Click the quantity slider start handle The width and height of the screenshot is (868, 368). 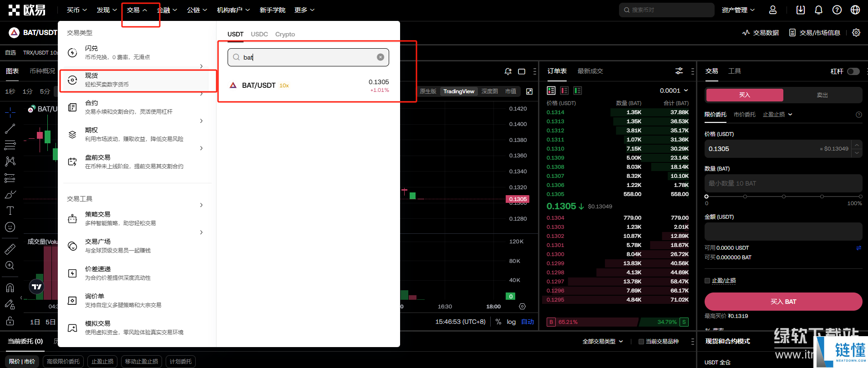[x=706, y=197]
